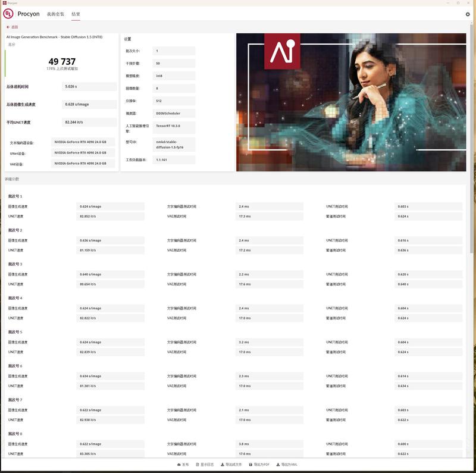Viewport: 476px width, 473px height.
Task: Click scheduler value DDIMScheduler
Action: (x=174, y=113)
